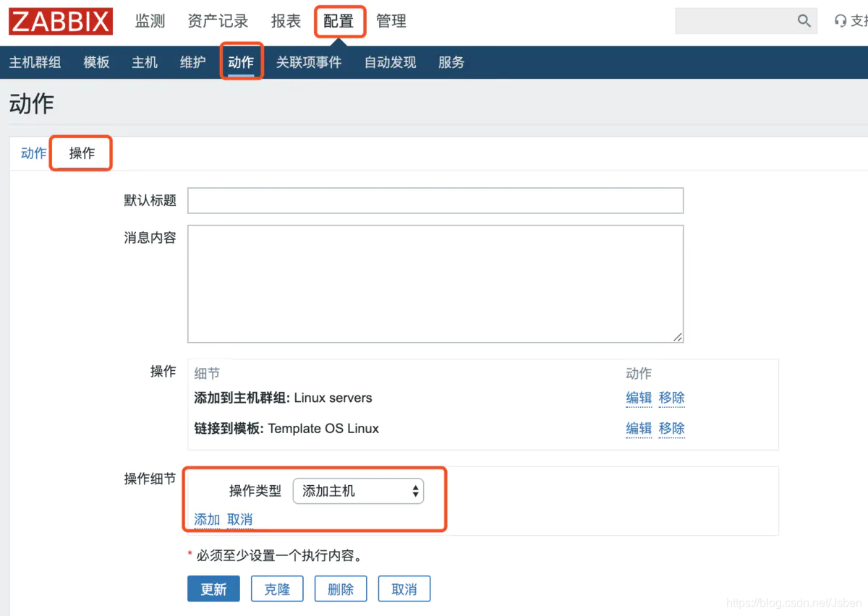The height and width of the screenshot is (616, 868).
Task: Go to 维护 submenu
Action: coord(192,62)
